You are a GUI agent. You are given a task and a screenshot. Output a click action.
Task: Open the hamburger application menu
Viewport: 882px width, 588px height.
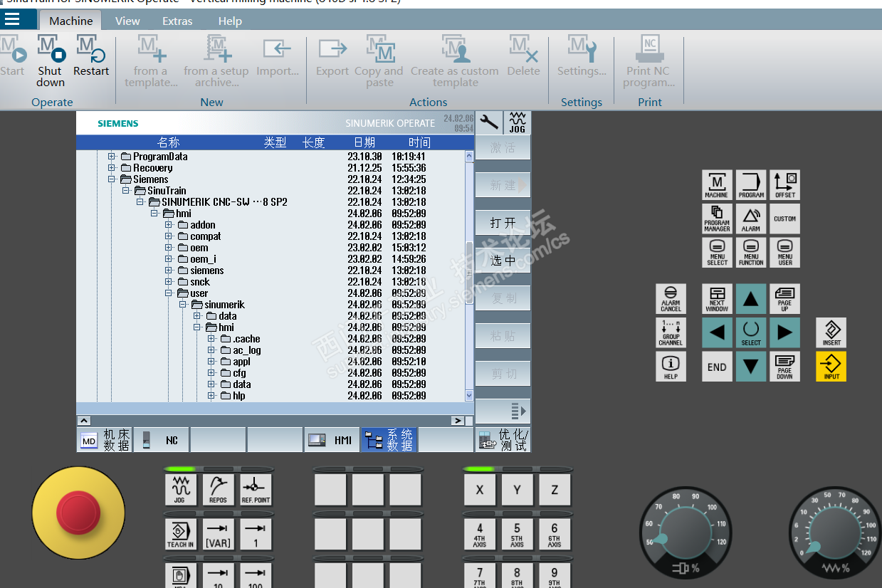13,19
